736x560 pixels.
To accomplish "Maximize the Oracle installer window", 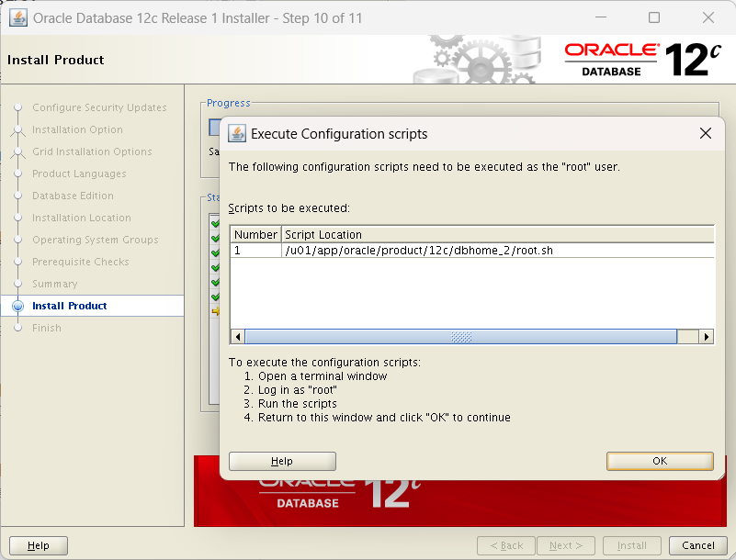I will click(x=654, y=17).
